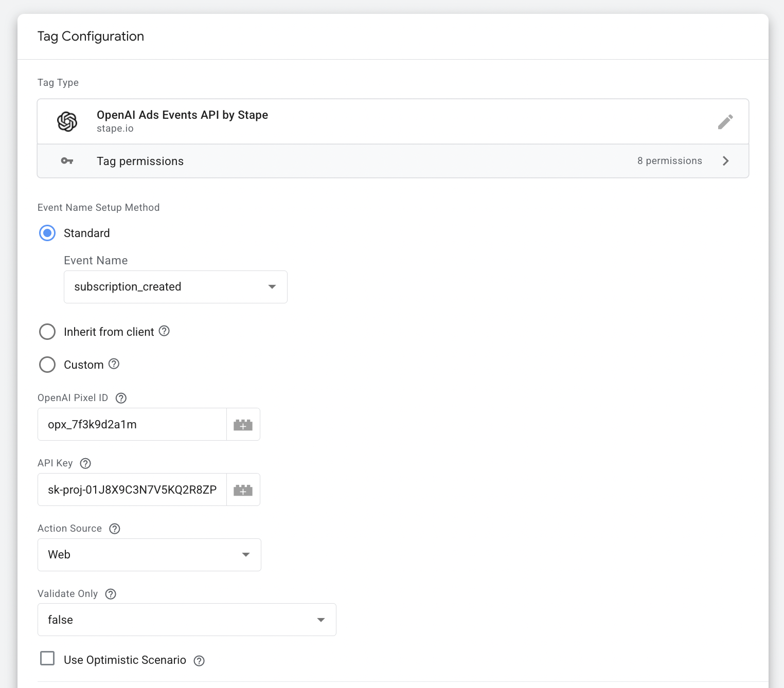Open variable picker for API Key

pyautogui.click(x=243, y=490)
